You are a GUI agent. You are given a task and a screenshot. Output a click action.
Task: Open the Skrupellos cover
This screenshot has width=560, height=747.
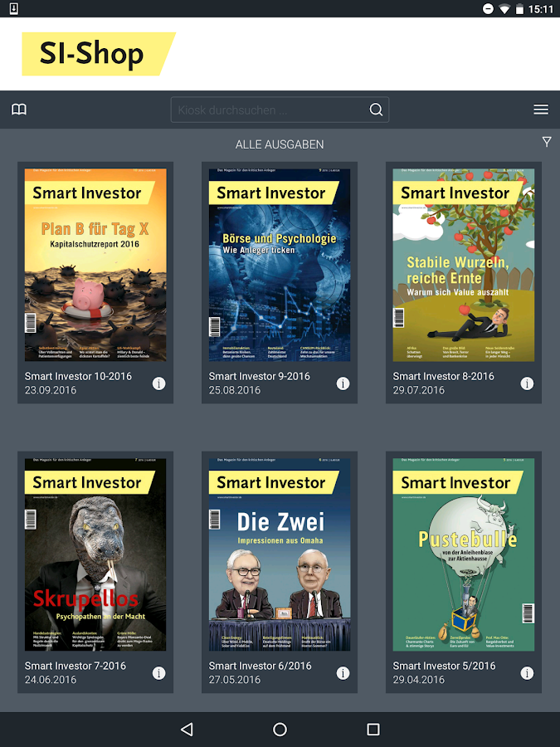(x=95, y=554)
